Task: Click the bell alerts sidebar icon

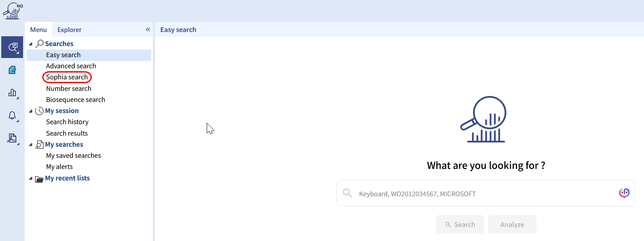Action: (12, 116)
